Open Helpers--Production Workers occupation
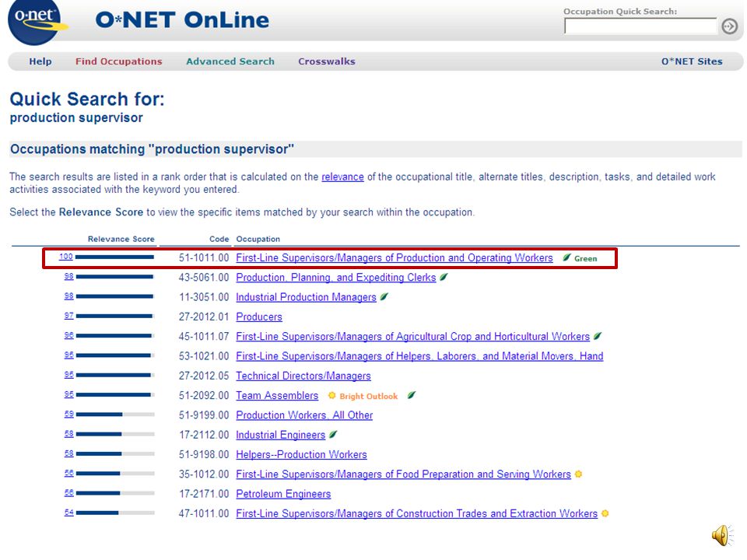The image size is (747, 560). [x=302, y=454]
